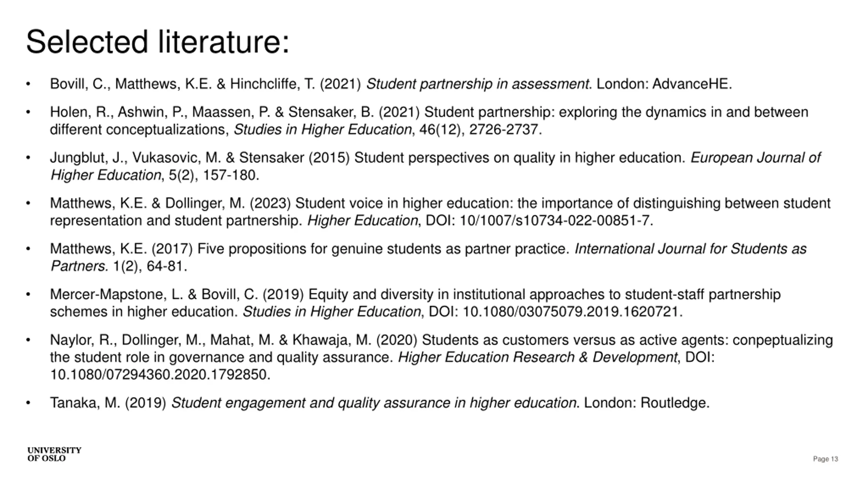This screenshot has width=868, height=488.
Task: Click the Matthews & Dollinger 2023 reference
Action: (x=440, y=212)
